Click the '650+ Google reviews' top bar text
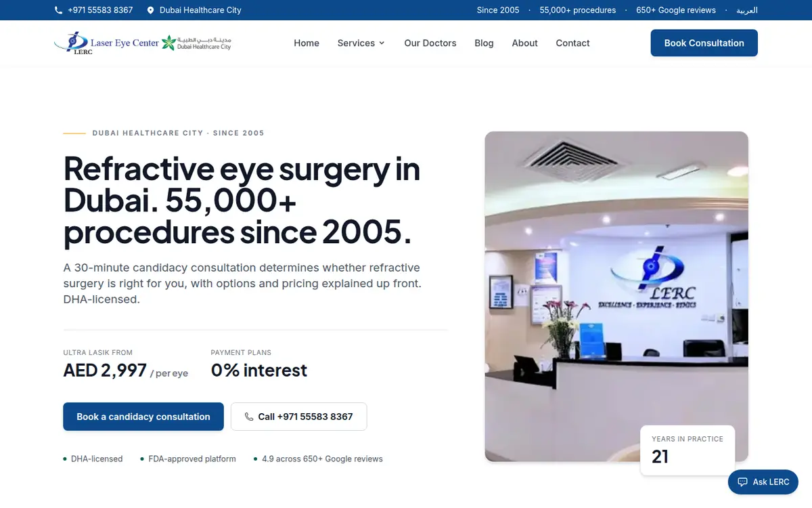 676,10
